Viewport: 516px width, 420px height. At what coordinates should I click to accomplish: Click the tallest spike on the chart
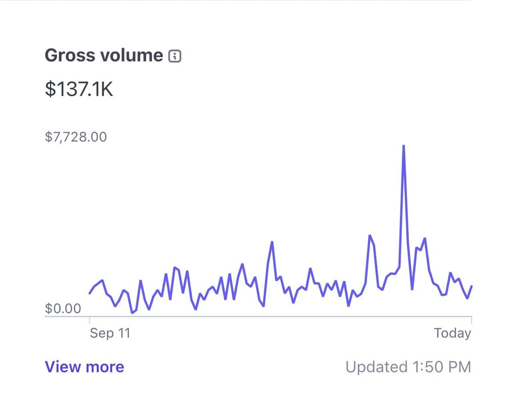pos(403,146)
